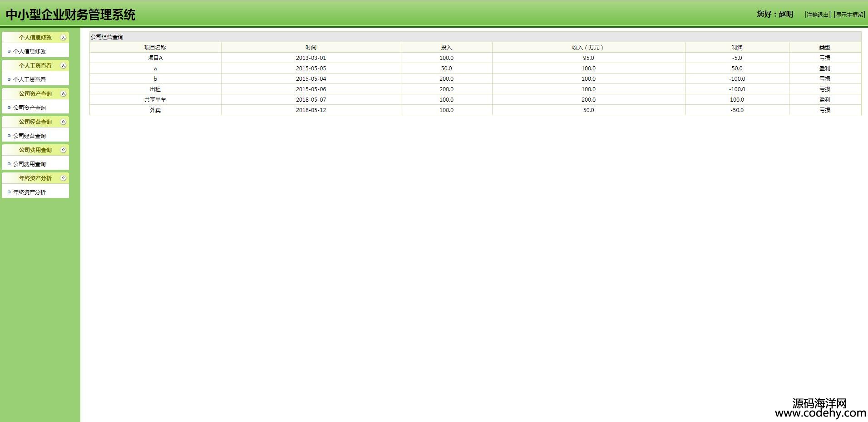Click 显示主框架 link
The image size is (868, 422).
(x=849, y=15)
